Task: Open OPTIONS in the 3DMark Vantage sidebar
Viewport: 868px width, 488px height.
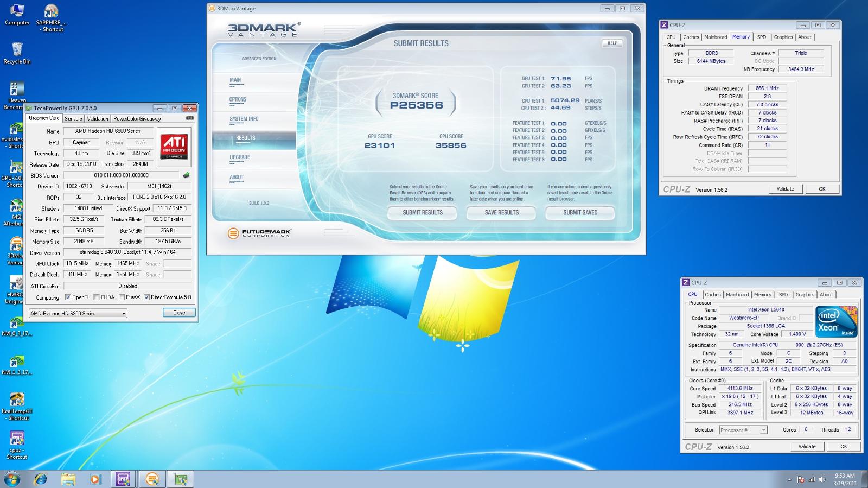Action: point(238,100)
